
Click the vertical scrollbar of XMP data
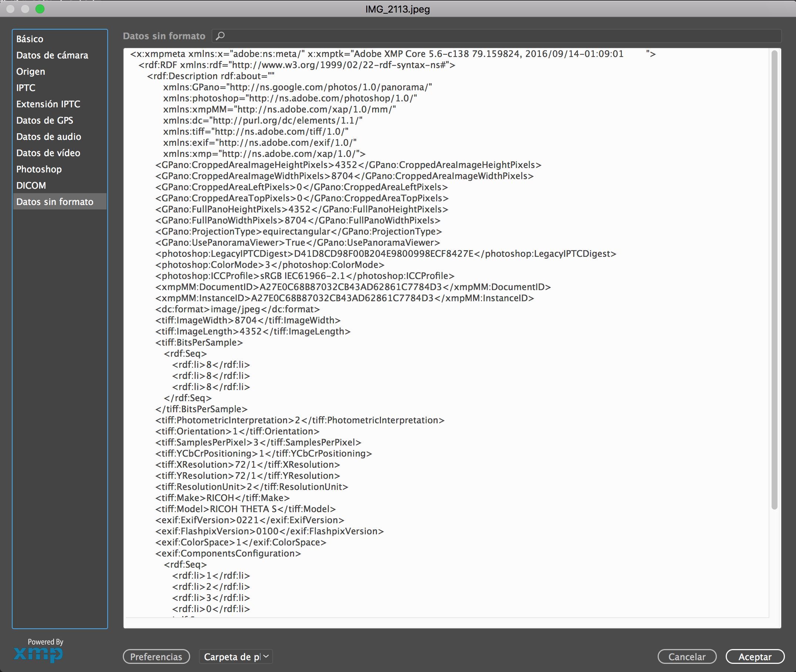tap(774, 280)
